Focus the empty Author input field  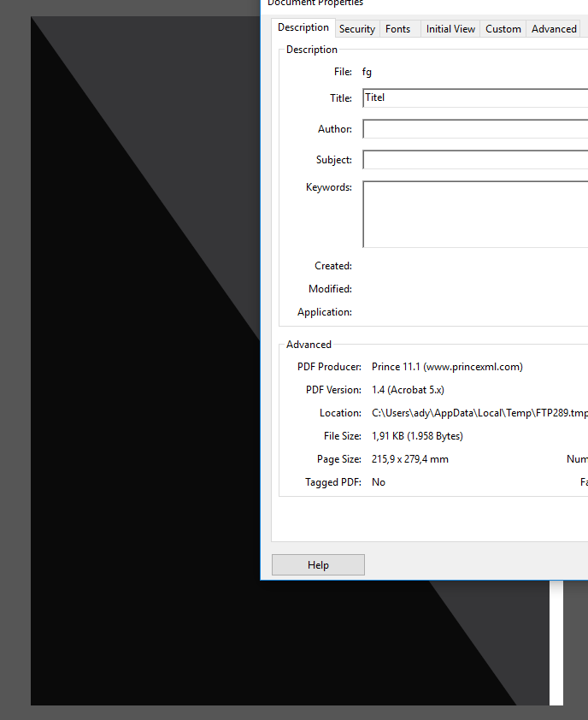[x=474, y=129]
